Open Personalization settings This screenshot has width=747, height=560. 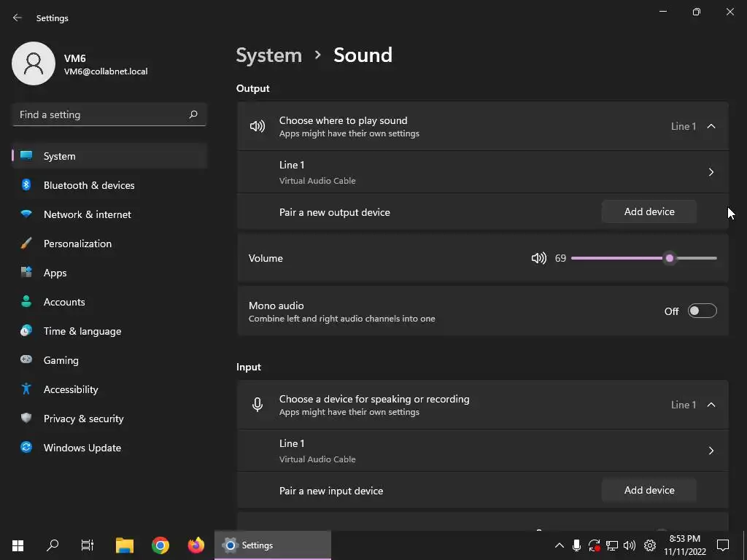(109, 244)
